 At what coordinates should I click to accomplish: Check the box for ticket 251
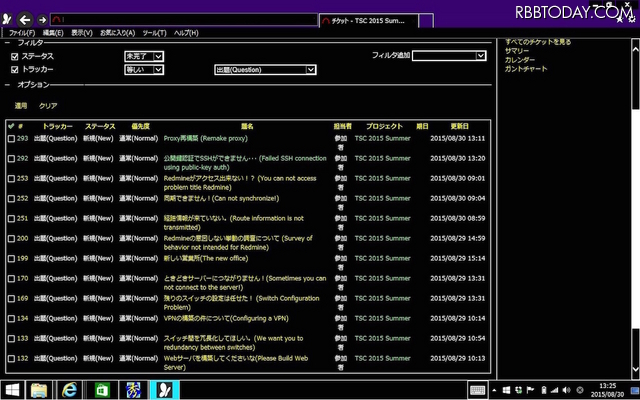point(11,219)
